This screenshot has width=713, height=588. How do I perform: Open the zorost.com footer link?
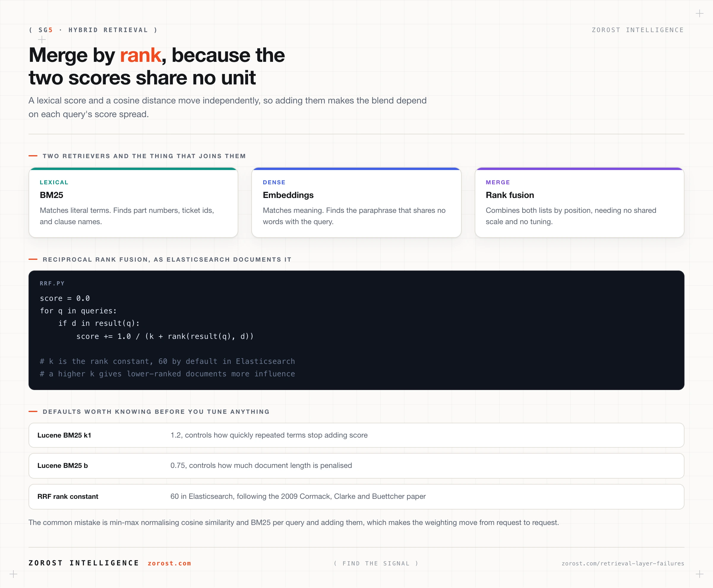pyautogui.click(x=169, y=563)
